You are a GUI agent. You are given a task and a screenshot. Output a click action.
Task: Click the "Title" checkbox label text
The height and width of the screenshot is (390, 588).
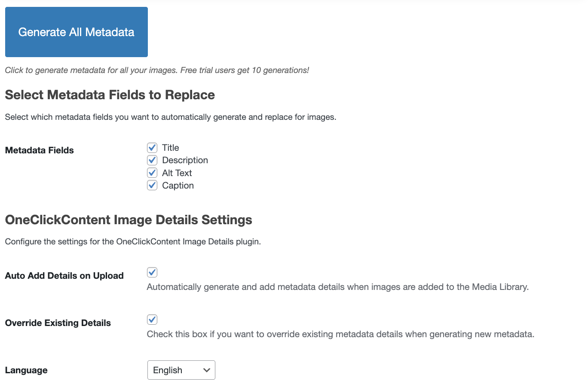point(171,148)
